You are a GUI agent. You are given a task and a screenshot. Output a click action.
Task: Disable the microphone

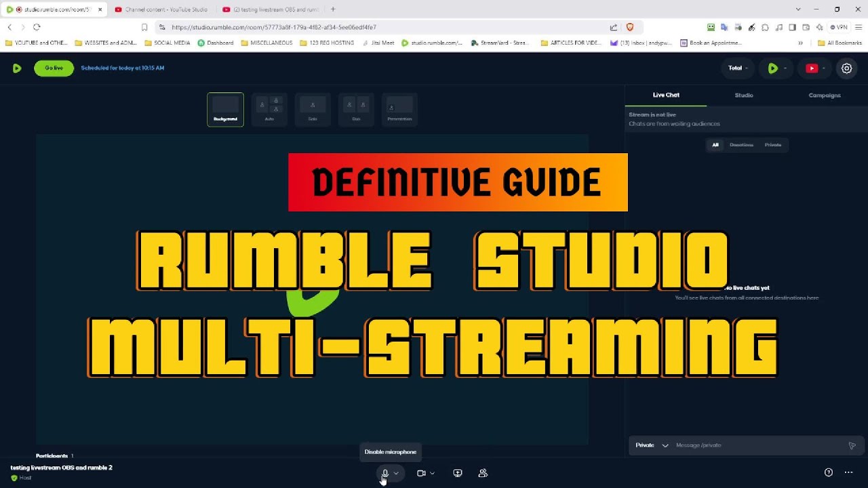(x=384, y=473)
